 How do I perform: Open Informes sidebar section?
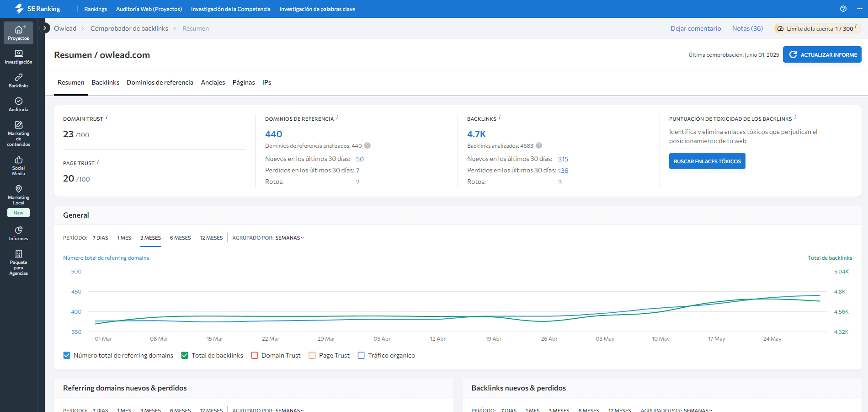click(18, 233)
